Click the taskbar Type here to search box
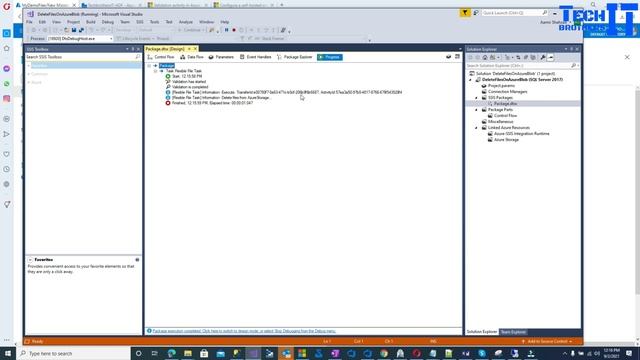640x360 pixels. click(x=73, y=353)
